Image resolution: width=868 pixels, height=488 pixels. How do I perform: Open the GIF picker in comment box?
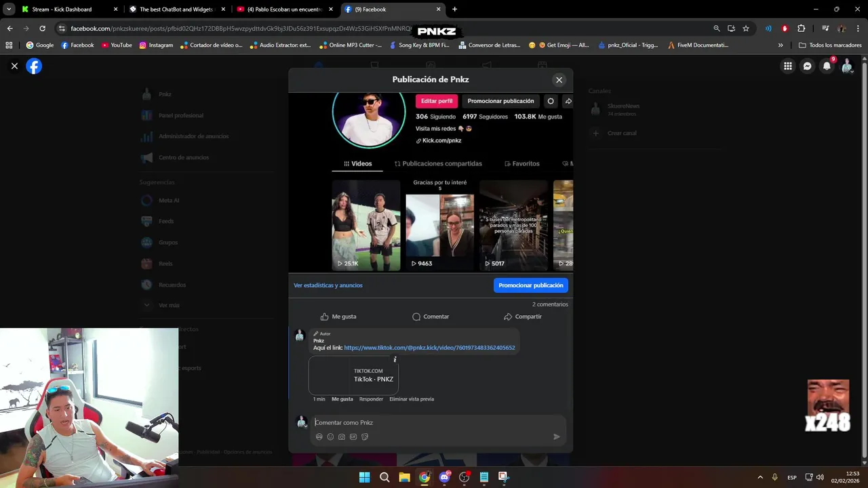[353, 437]
